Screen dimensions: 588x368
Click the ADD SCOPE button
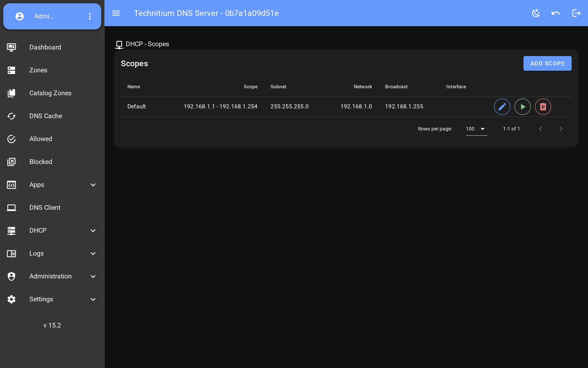[547, 64]
